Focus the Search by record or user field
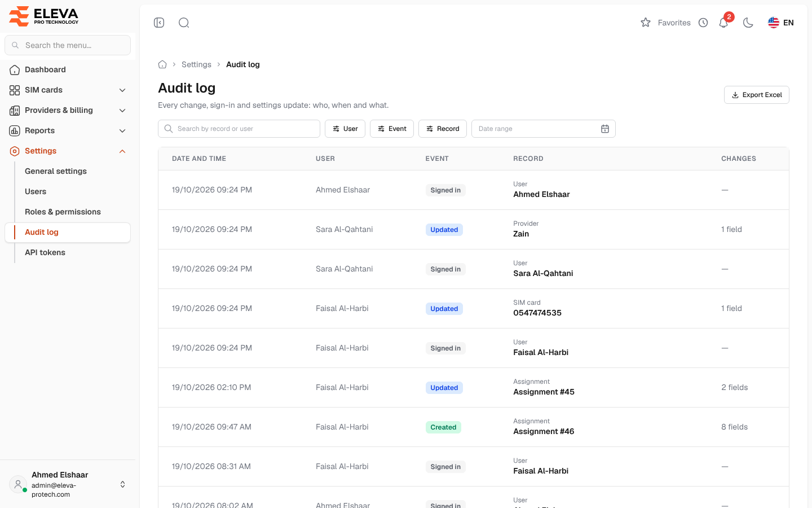The image size is (812, 508). click(239, 129)
